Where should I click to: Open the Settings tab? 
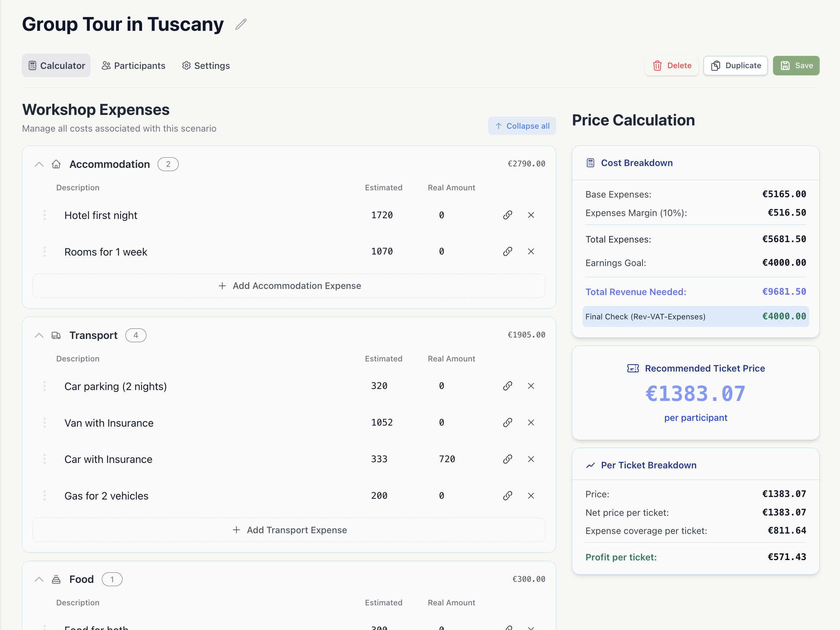(206, 66)
